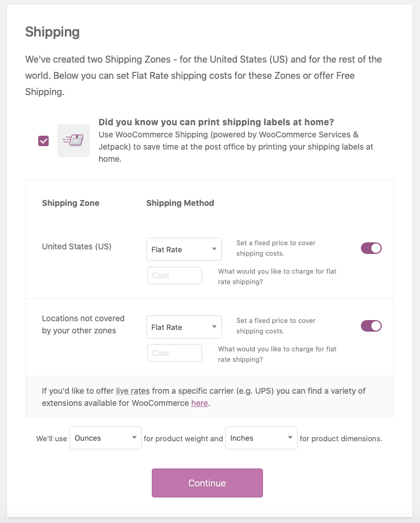The height and width of the screenshot is (523, 420).
Task: Select the Shipping Zone column header
Action: [x=70, y=203]
